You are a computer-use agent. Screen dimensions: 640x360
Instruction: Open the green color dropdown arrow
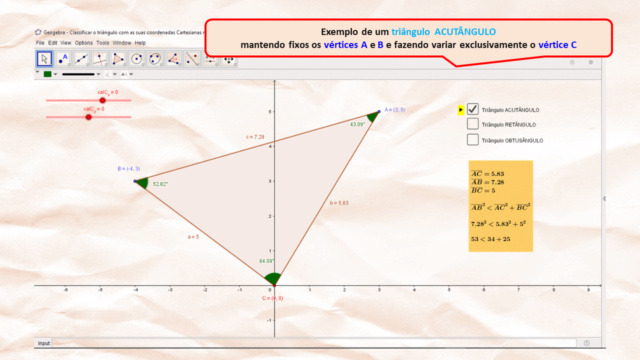56,74
